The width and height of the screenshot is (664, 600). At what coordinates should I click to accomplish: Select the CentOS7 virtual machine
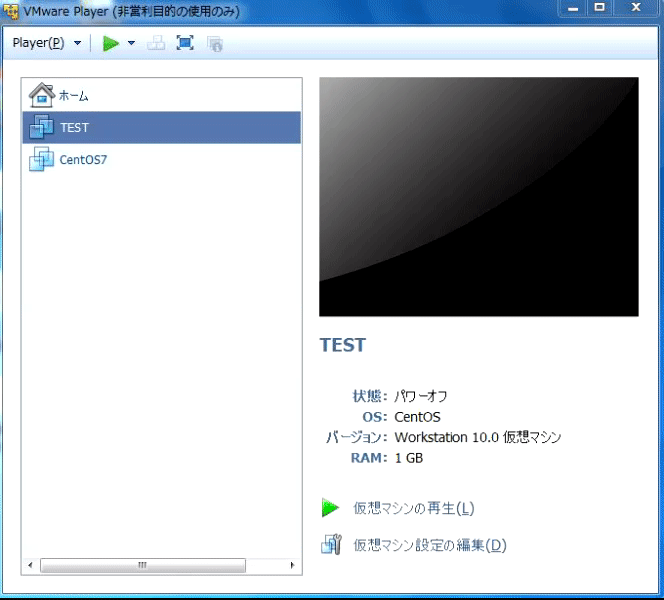pos(162,160)
